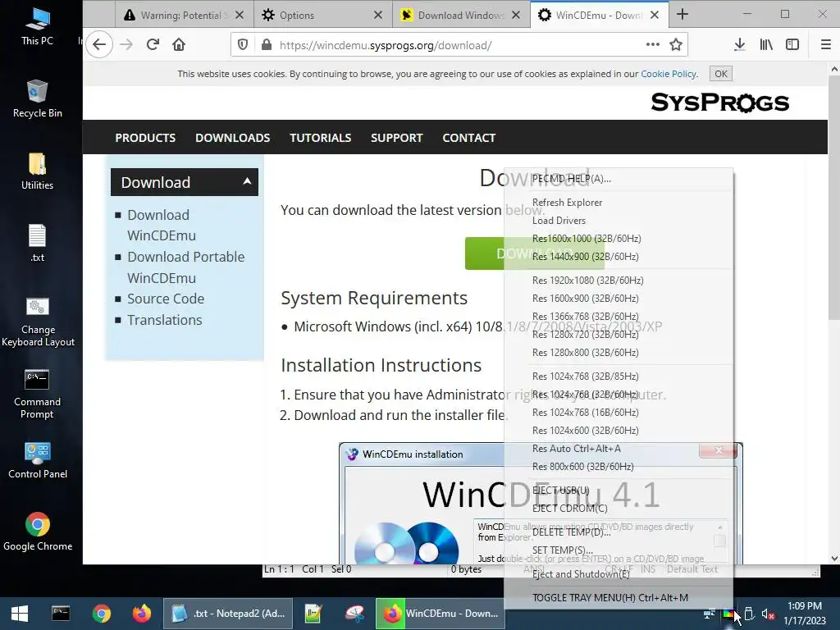Collapse the Download sidebar section
Screen dimensions: 840x630
point(247,181)
